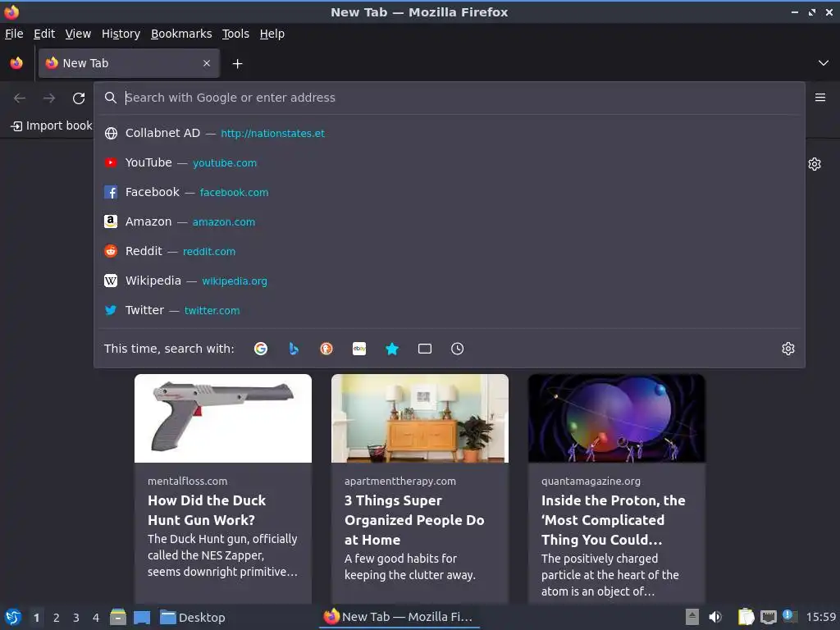Open the Firefox hamburger application menu
840x630 pixels.
tap(820, 98)
